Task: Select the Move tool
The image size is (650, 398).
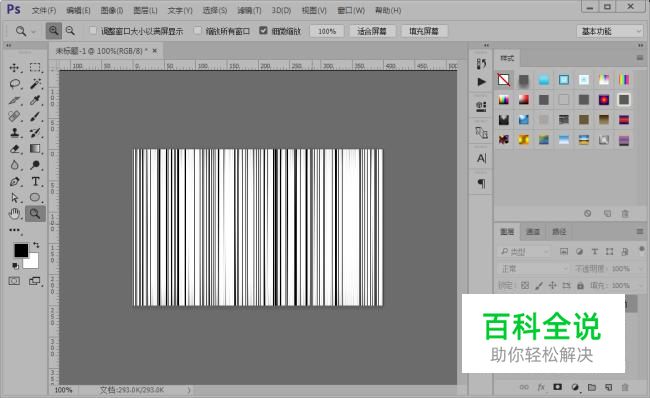Action: click(x=15, y=68)
